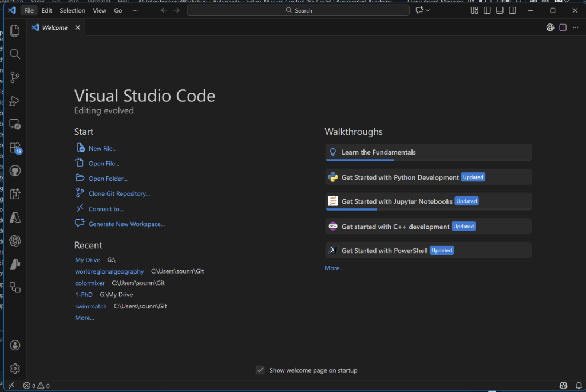
Task: Open the Source Control view
Action: coord(15,77)
